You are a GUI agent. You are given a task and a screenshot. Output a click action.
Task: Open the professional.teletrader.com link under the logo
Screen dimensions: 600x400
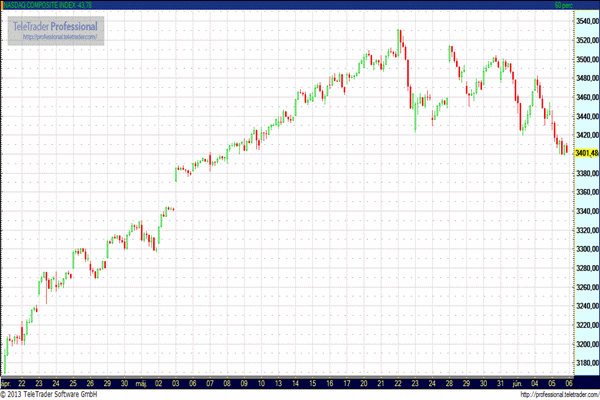pyautogui.click(x=55, y=38)
